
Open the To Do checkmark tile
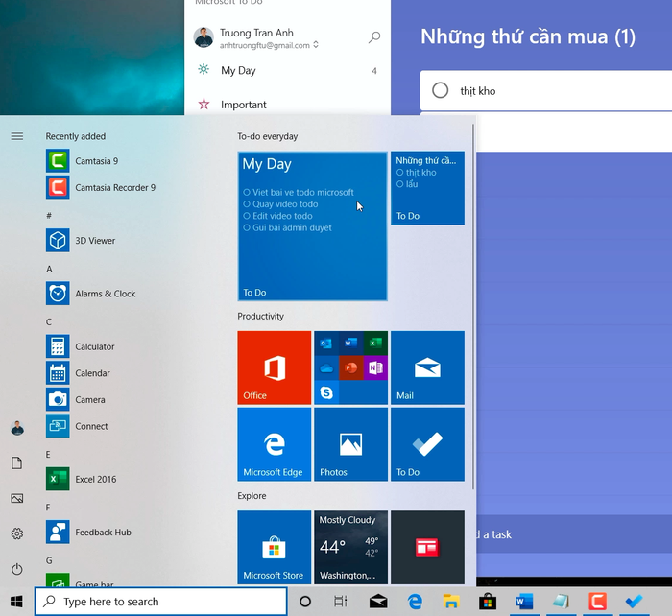[x=427, y=444]
